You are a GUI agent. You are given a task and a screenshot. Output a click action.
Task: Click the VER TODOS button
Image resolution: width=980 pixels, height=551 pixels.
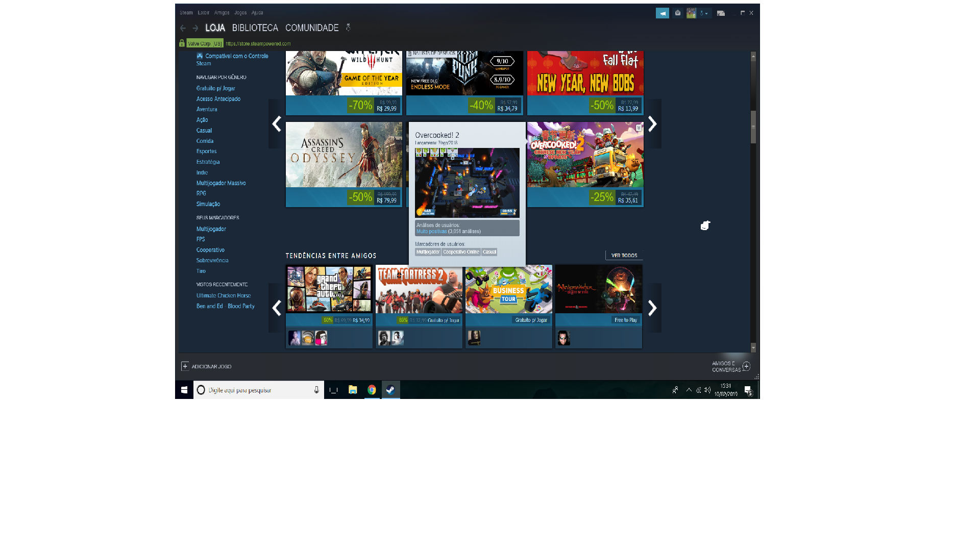point(624,256)
